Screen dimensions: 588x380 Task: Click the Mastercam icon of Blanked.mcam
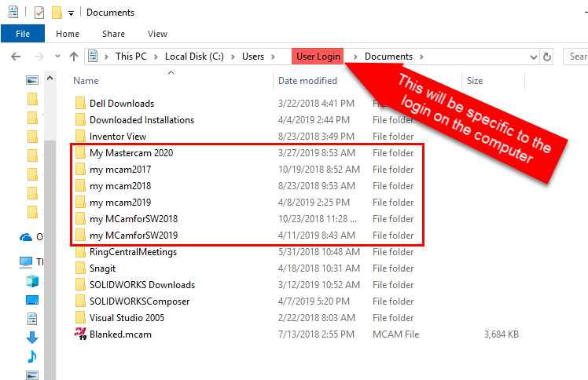[80, 334]
